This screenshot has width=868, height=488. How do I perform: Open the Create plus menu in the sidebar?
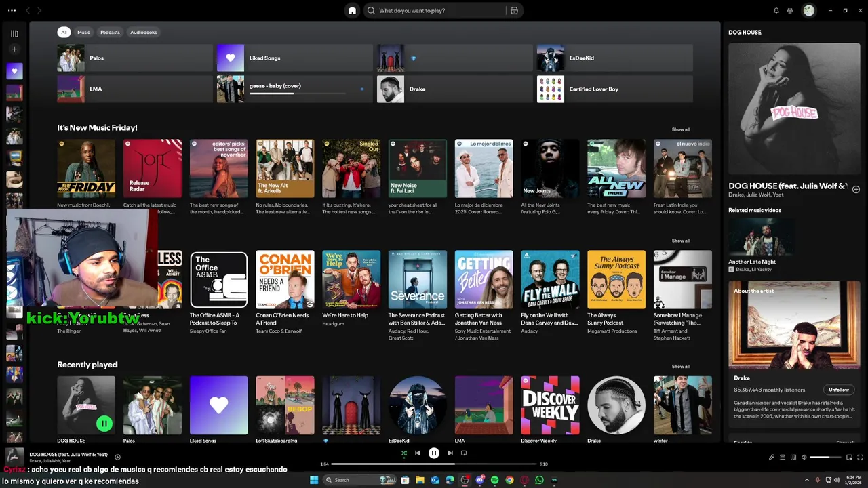pos(14,49)
